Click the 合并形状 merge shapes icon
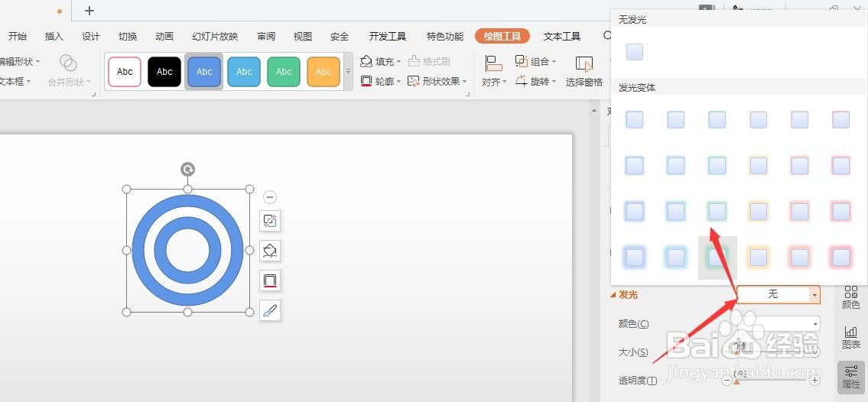 68,63
